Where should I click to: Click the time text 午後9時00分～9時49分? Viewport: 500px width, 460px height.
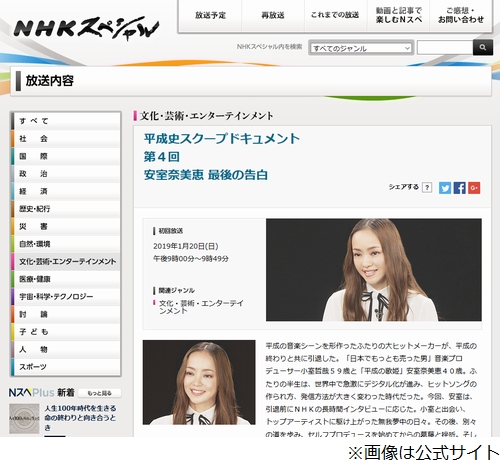point(191,259)
